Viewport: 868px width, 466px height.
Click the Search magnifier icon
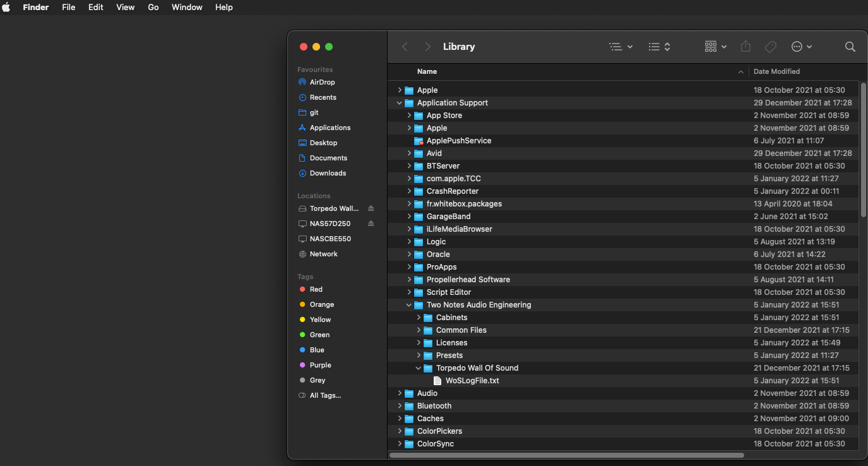pyautogui.click(x=850, y=47)
